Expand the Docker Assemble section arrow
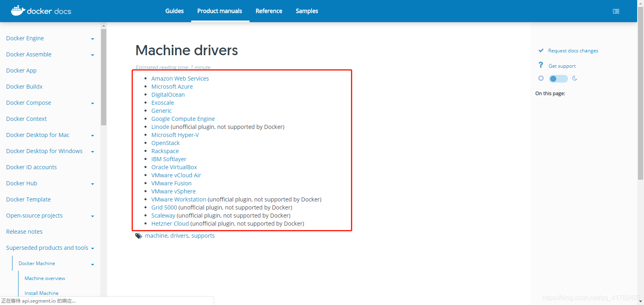 [x=93, y=55]
